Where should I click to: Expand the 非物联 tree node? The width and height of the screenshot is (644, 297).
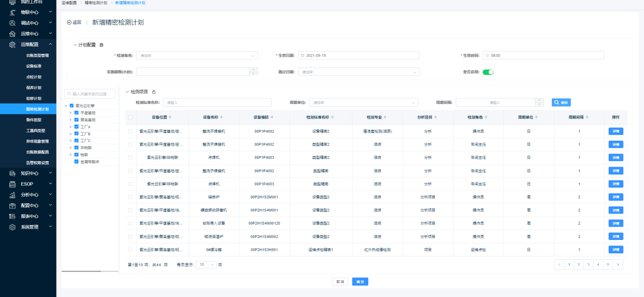coord(70,148)
